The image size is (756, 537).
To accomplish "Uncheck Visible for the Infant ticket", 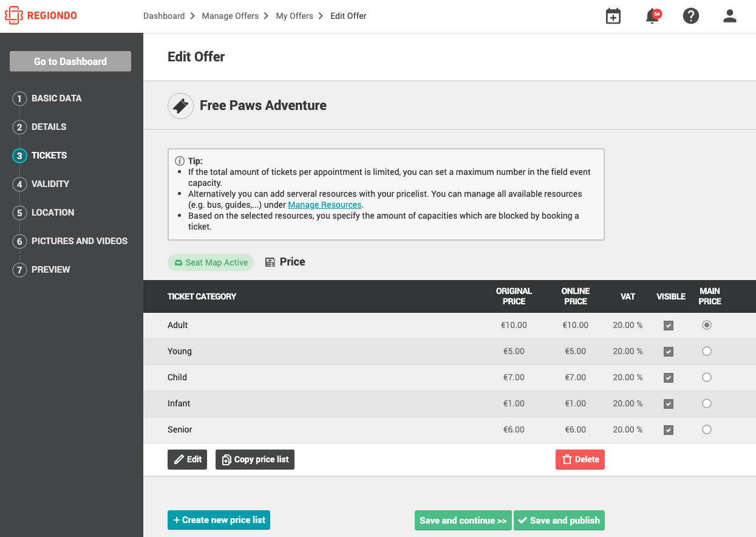I will click(x=669, y=404).
